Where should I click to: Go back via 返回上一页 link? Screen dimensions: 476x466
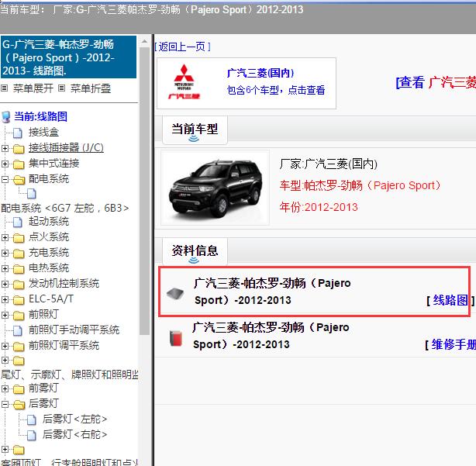tap(183, 47)
